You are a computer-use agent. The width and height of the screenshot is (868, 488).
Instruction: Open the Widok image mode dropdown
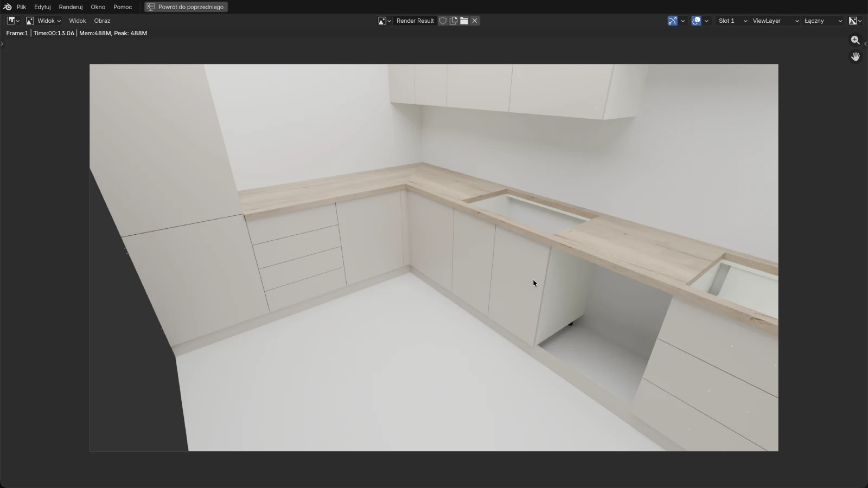pos(43,21)
